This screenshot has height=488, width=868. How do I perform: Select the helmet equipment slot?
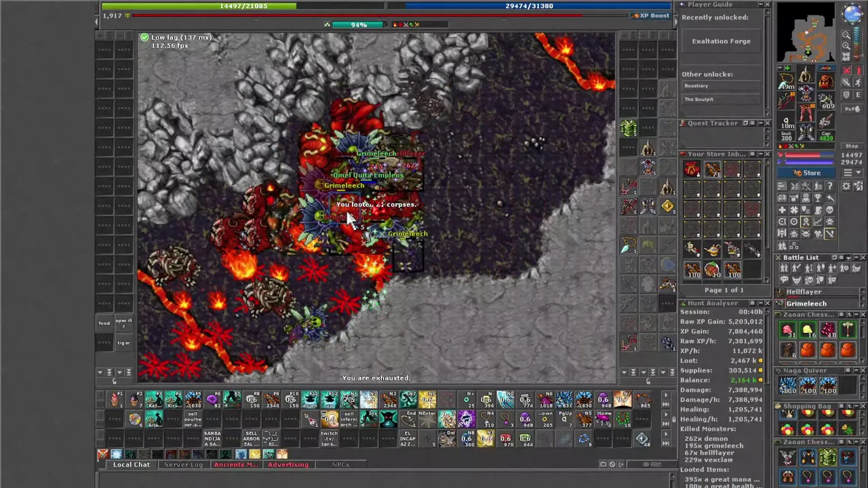click(806, 73)
